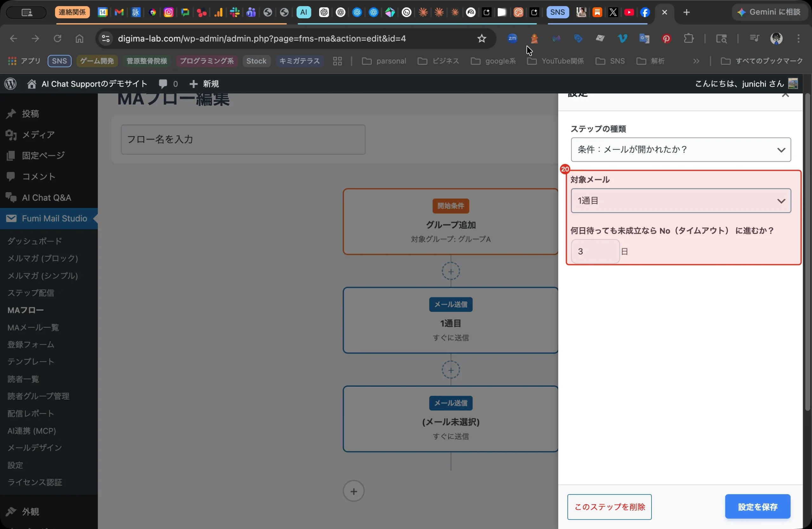
Task: Go to AI連携 (MCP) submenu
Action: (32, 431)
